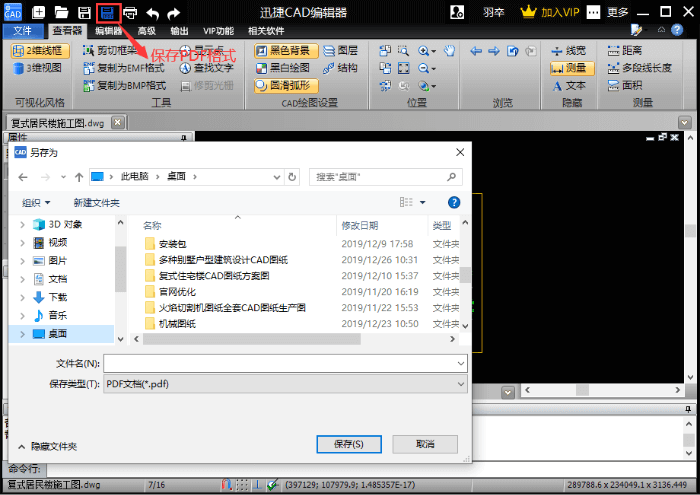Open file with the folder icon
Screen dimensions: 700x495
[61, 12]
